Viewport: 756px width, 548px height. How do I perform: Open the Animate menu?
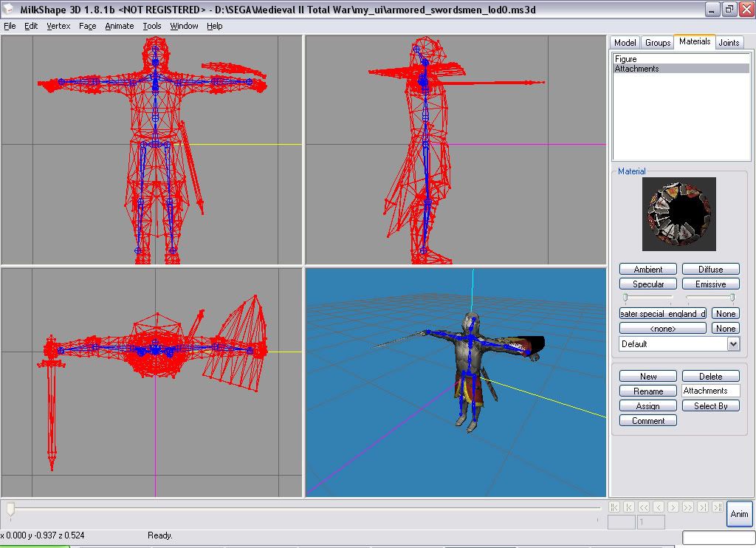coord(119,26)
